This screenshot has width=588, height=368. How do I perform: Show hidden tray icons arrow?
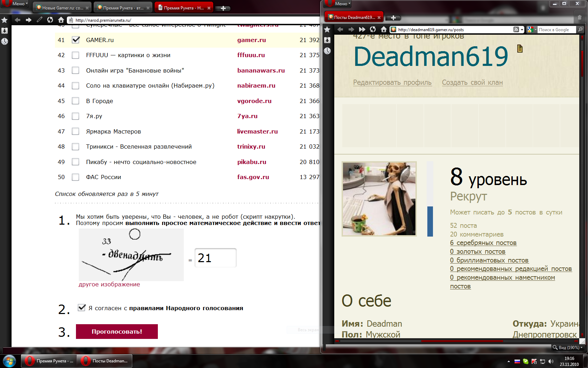pos(509,361)
